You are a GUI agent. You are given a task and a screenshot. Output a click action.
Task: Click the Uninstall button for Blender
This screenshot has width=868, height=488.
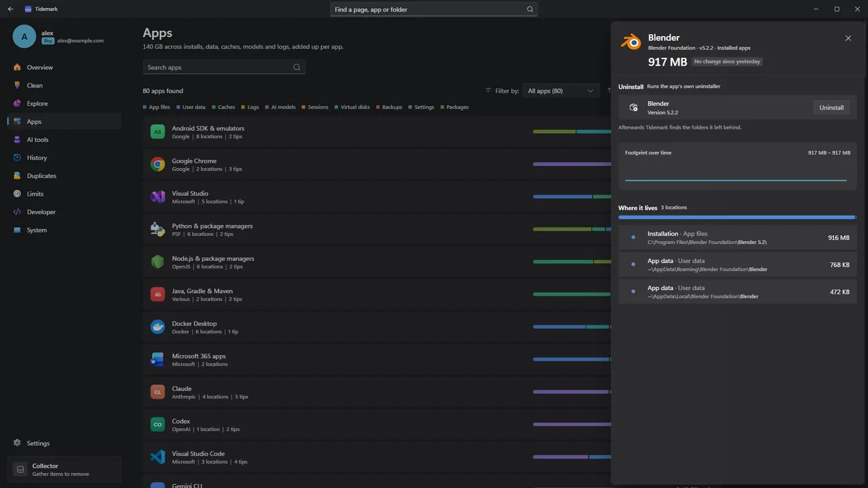(831, 108)
